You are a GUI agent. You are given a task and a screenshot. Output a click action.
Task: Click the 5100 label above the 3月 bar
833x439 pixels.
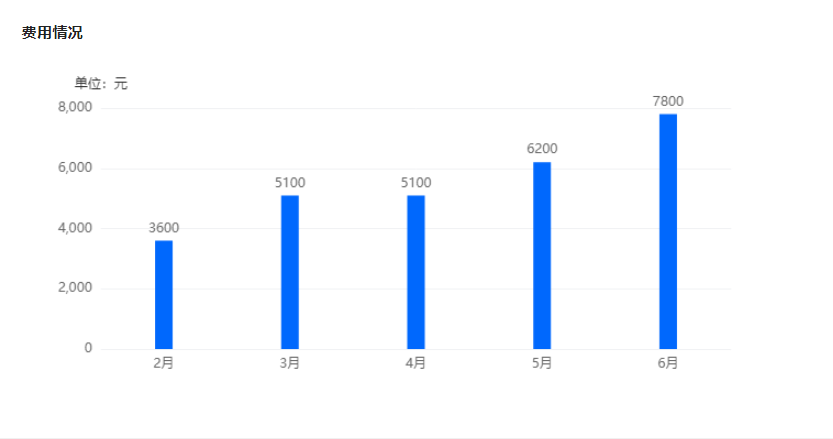(290, 183)
